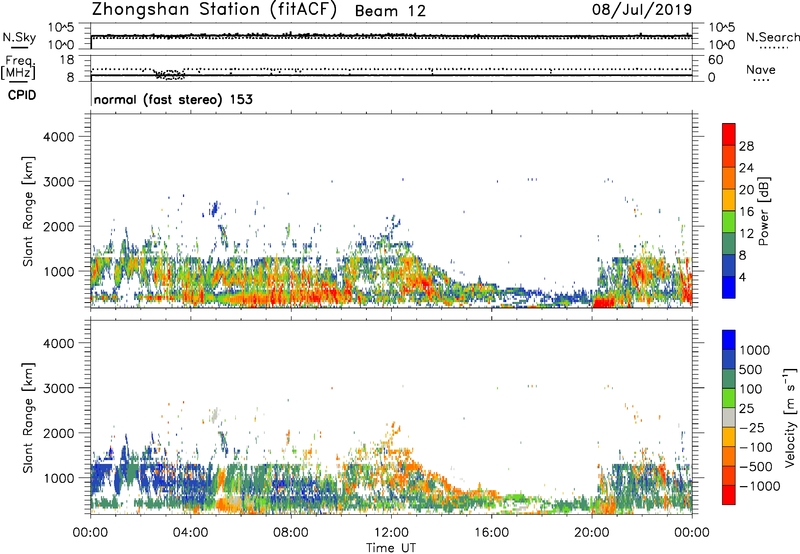Click the "3000" tick in velocity panel
Viewport: 800px width, 554px height.
pos(59,388)
